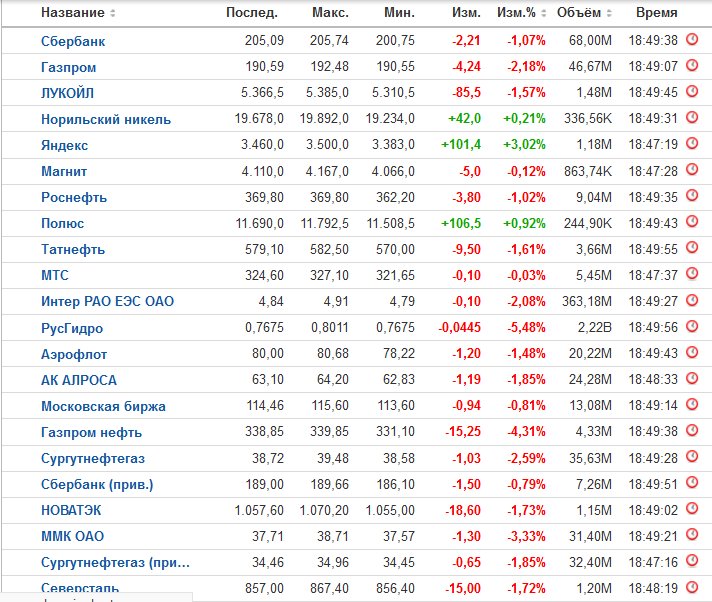Click the clock icon in Сбербанк row

pos(692,39)
